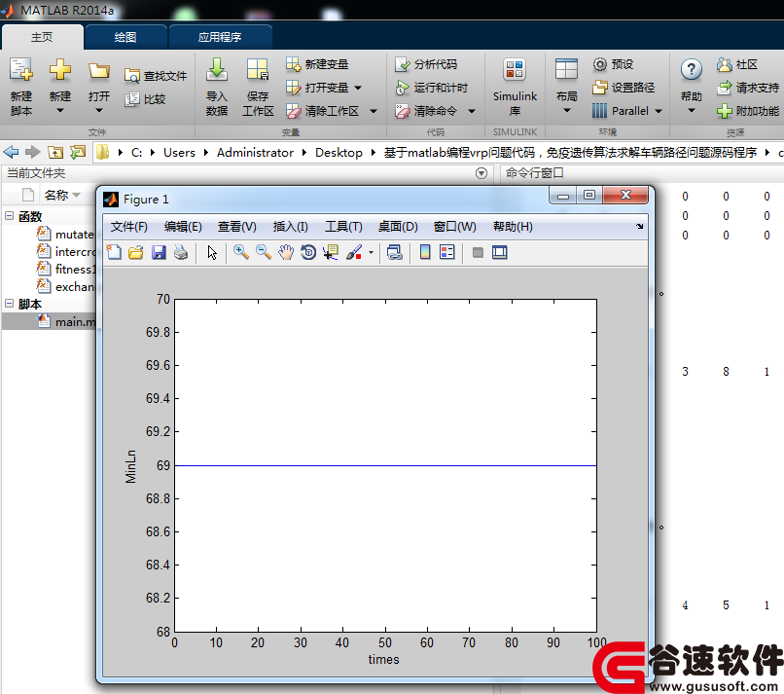
Task: Select the data cursor tool
Action: (x=331, y=252)
